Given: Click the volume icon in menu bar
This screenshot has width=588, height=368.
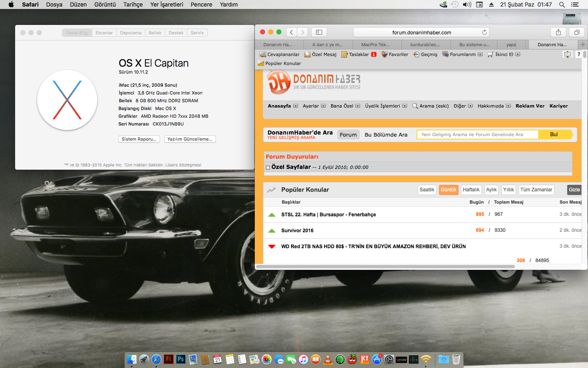Looking at the screenshot, I should [x=467, y=4].
